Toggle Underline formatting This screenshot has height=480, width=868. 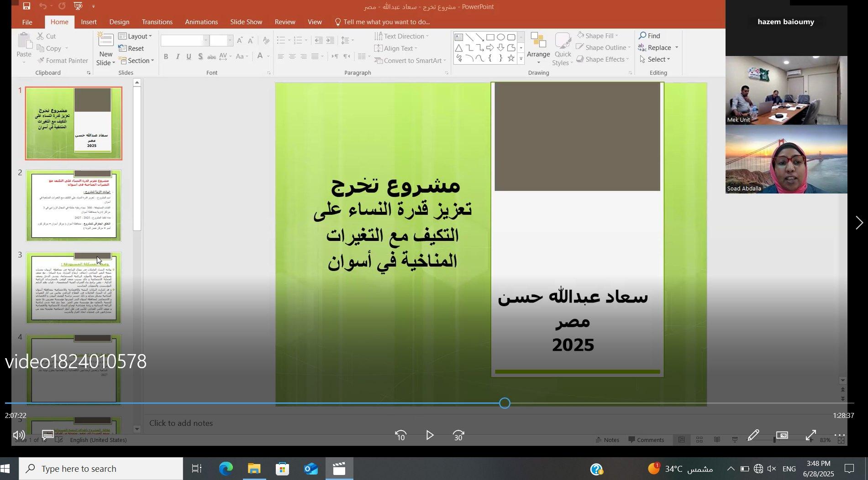click(189, 57)
